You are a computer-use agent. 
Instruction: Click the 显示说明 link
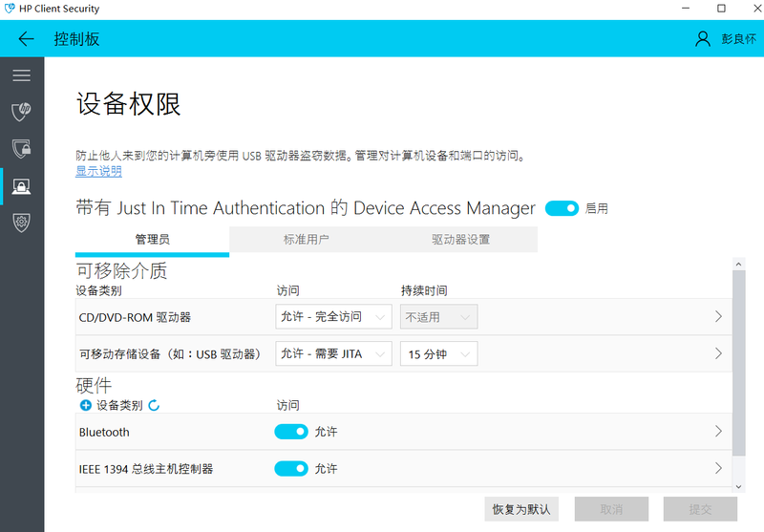coord(98,172)
